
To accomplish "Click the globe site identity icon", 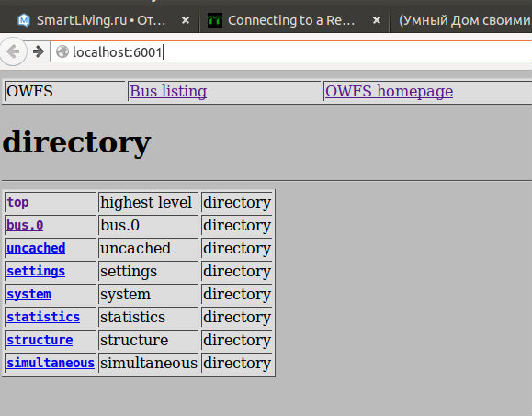I will (x=62, y=51).
